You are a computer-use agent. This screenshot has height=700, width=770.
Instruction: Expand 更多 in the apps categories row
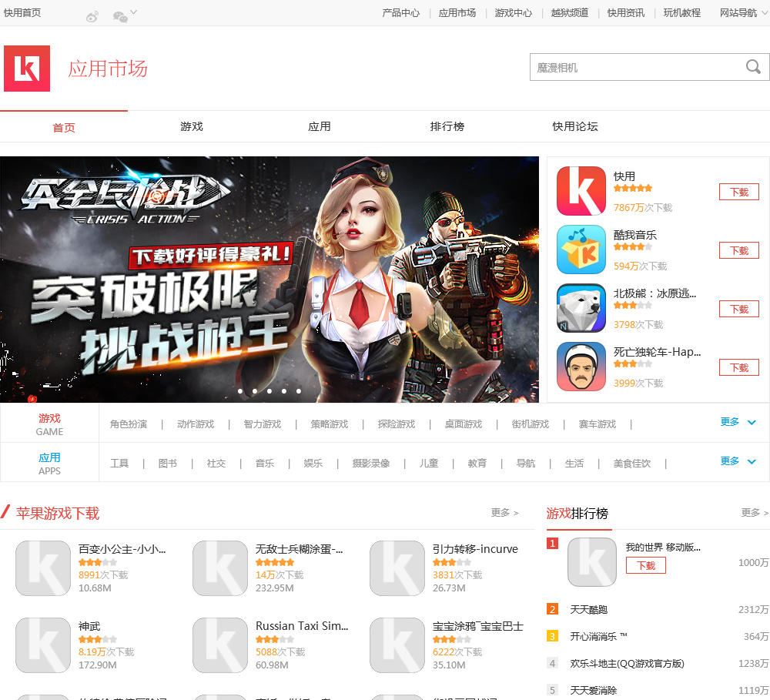click(738, 461)
